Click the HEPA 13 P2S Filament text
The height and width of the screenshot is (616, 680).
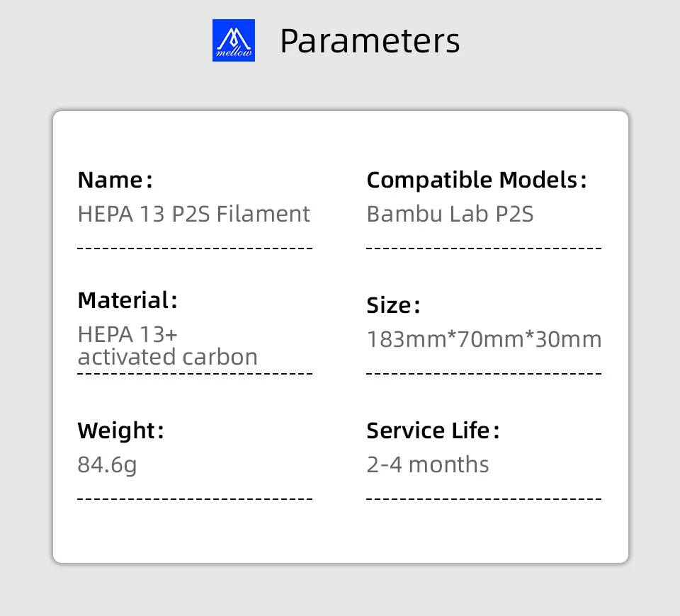193,214
